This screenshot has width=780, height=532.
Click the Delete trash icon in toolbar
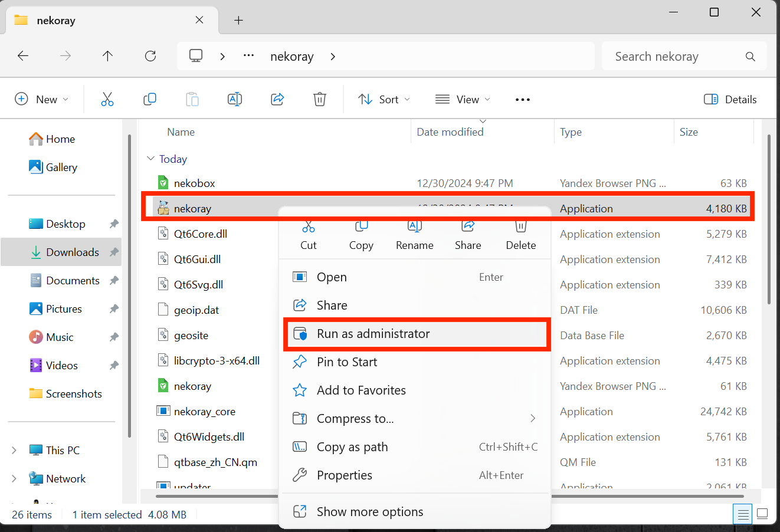(319, 99)
